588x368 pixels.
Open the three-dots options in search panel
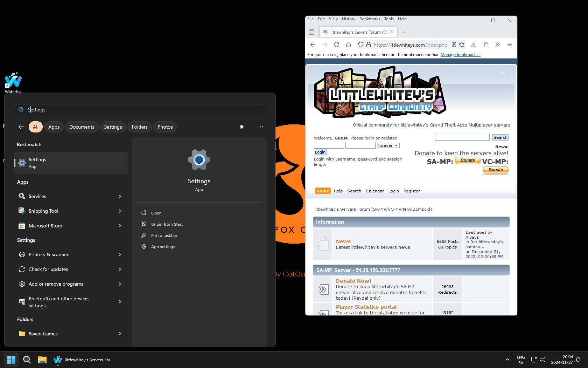pyautogui.click(x=260, y=127)
